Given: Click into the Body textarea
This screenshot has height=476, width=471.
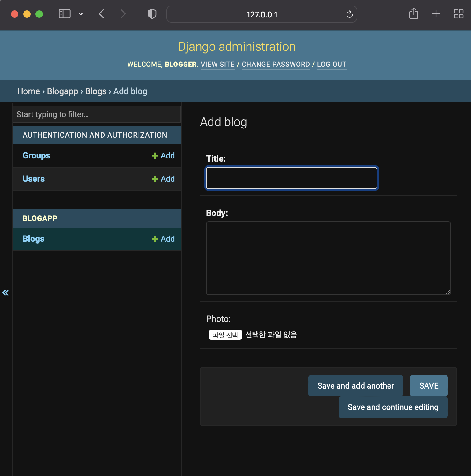Looking at the screenshot, I should [x=328, y=258].
